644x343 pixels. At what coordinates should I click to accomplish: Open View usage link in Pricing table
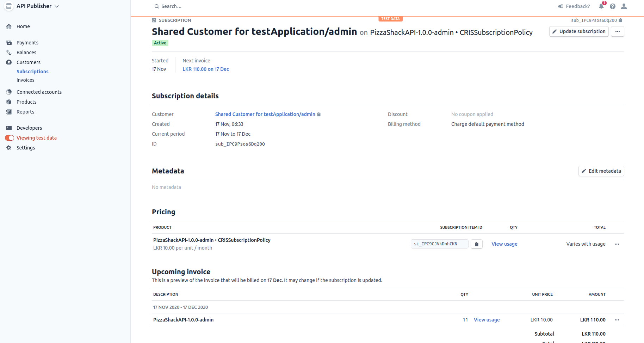(504, 244)
